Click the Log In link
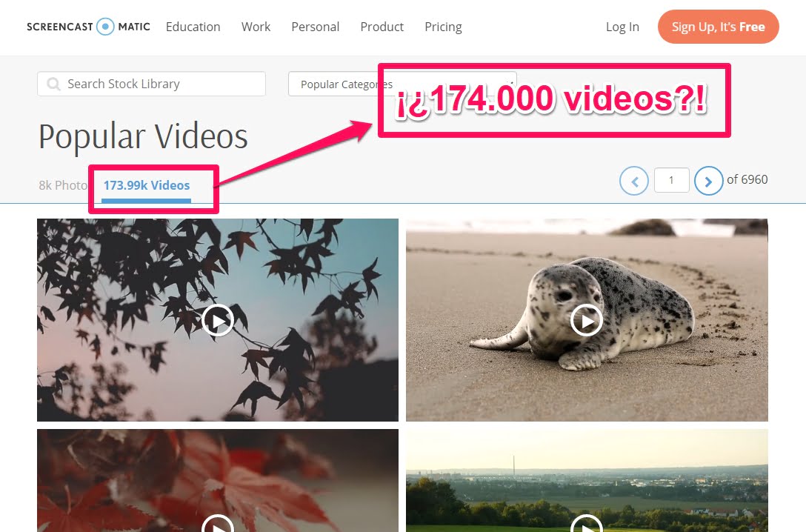 (x=622, y=27)
